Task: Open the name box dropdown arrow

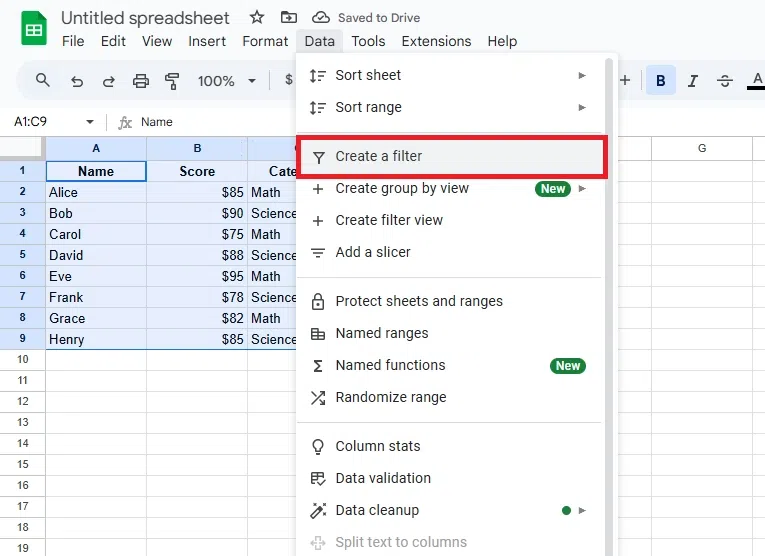Action: coord(90,122)
